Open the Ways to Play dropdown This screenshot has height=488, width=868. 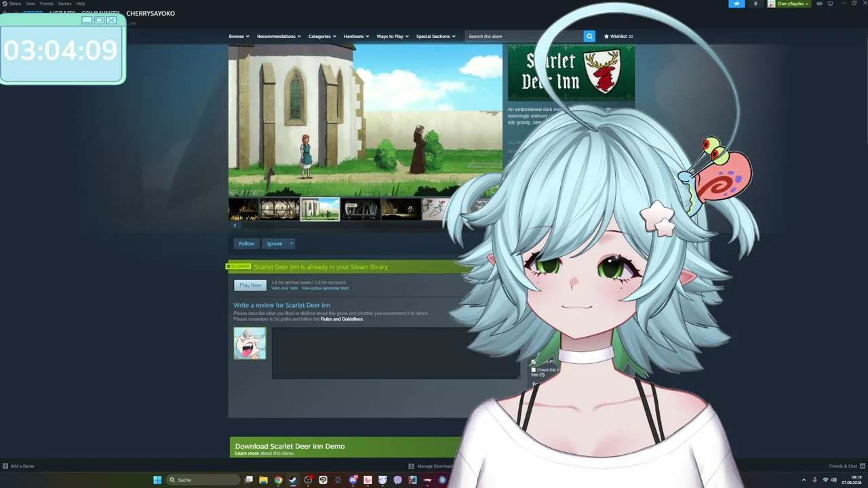coord(393,37)
